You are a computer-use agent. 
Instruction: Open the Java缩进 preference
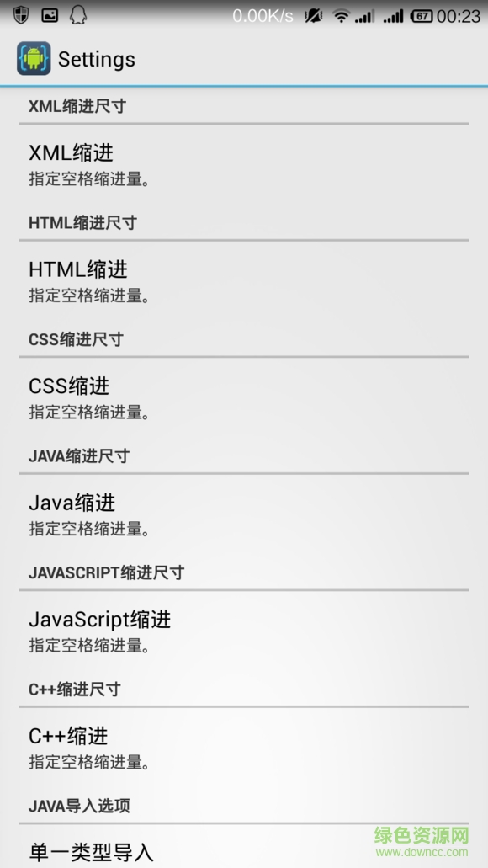(244, 514)
